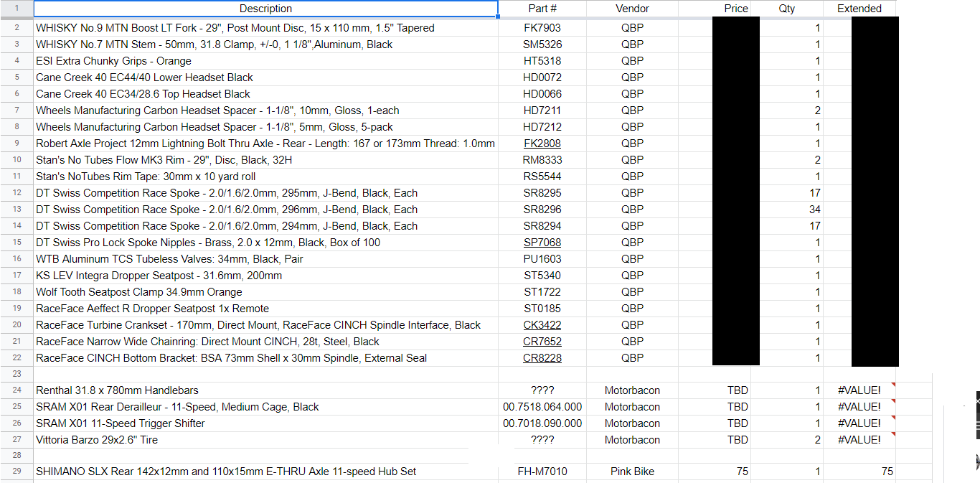980x483 pixels.
Task: Click part number 00.7518.064.000 cell
Action: pos(542,407)
